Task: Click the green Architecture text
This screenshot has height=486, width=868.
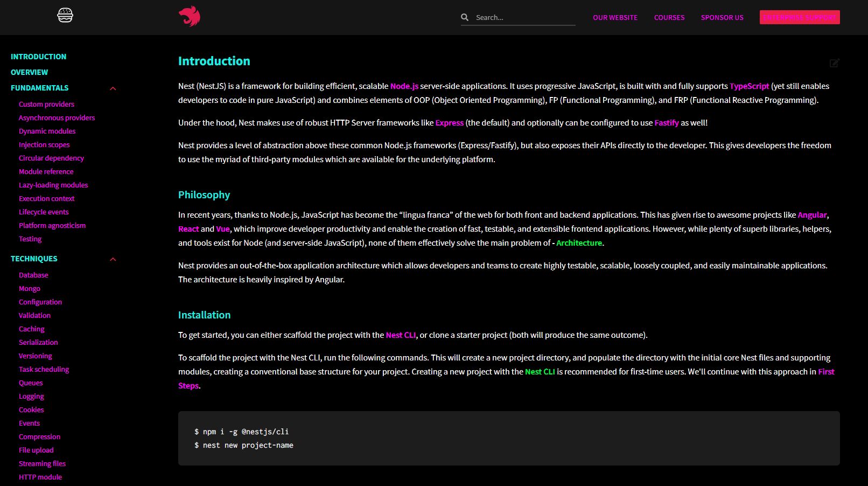Action: (579, 243)
